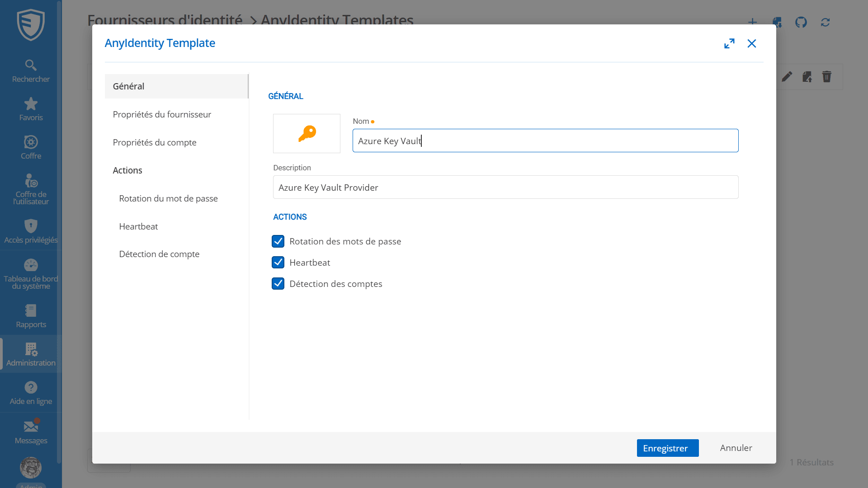Uncheck the Heartbeat action checkbox
The width and height of the screenshot is (868, 488).
pos(278,263)
